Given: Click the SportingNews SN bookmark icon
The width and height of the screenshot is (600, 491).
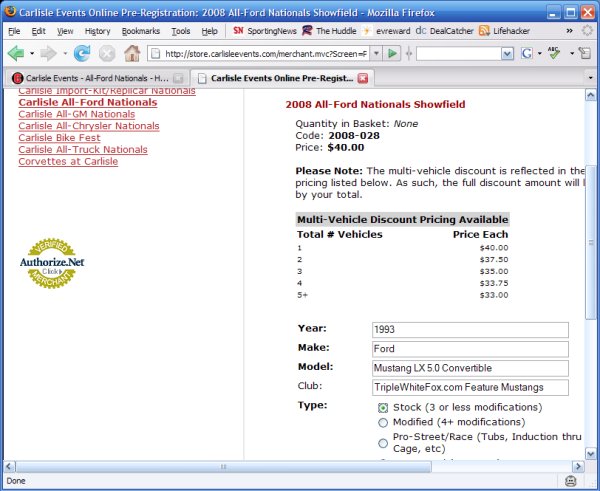Looking at the screenshot, I should coord(238,31).
